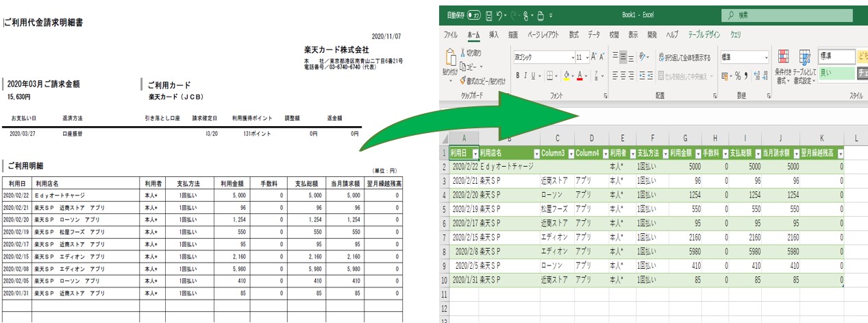The height and width of the screenshot is (323, 868).
Task: Click 折り返して全体を表示する wrap text button
Action: click(x=684, y=58)
